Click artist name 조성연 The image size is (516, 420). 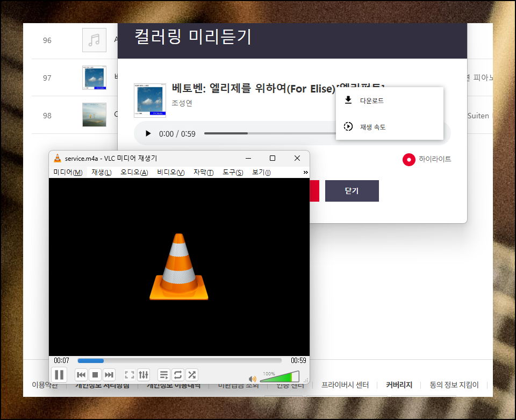[182, 103]
